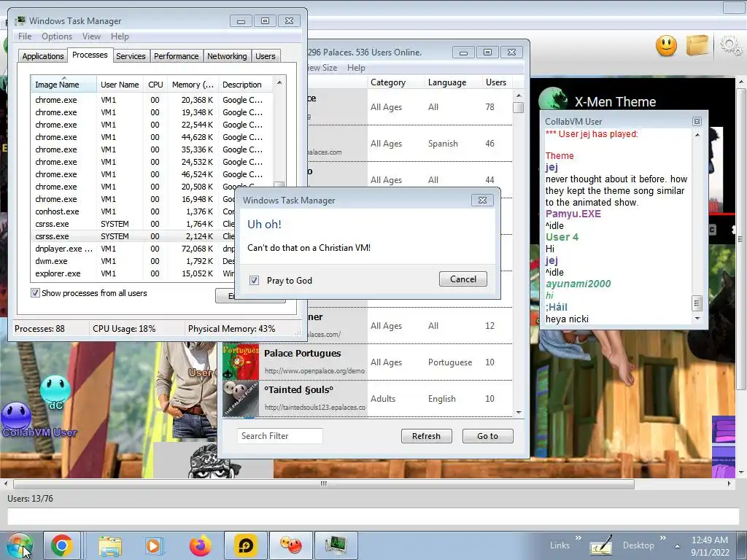747x560 pixels.
Task: Sort processes by User Name column
Action: click(x=120, y=85)
